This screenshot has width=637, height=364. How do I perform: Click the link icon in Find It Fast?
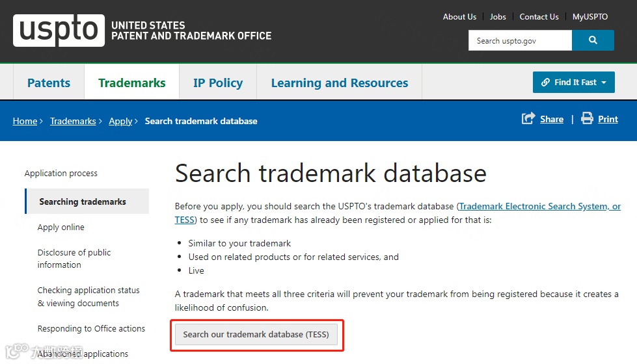[x=546, y=83]
